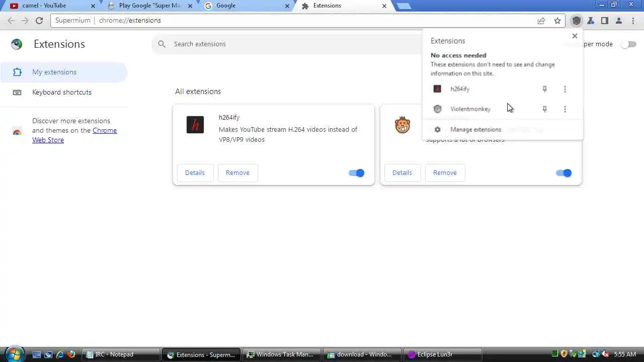Screen dimensions: 644x362
Task: Remove the Violentmonkey extension
Action: 445,172
